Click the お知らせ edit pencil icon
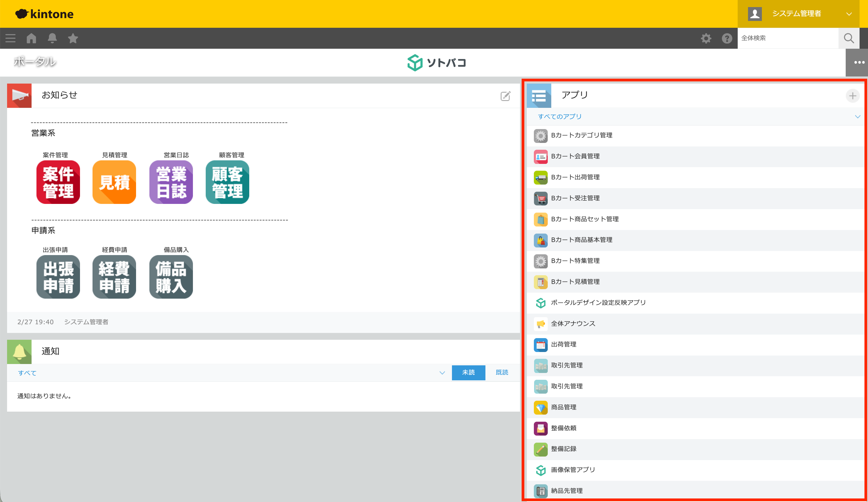Viewport: 868px width, 502px height. 505,96
